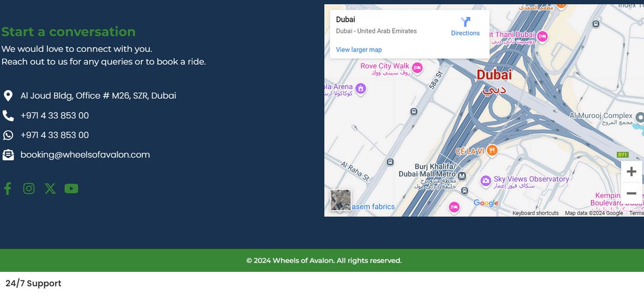644x302 pixels.
Task: Click the Burj Khalifa/Dubai Mall Metro marker
Action: [462, 176]
